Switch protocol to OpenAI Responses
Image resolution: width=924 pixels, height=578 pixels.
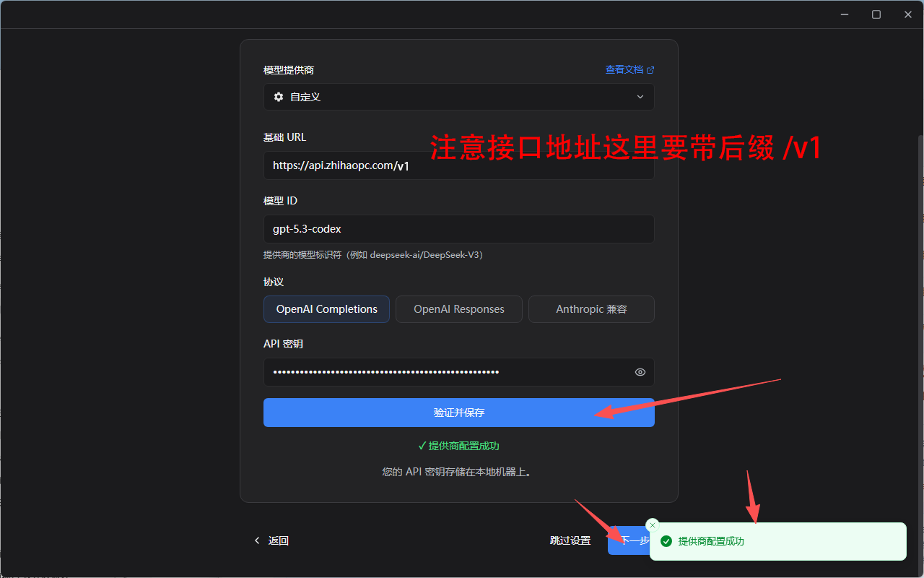(458, 309)
